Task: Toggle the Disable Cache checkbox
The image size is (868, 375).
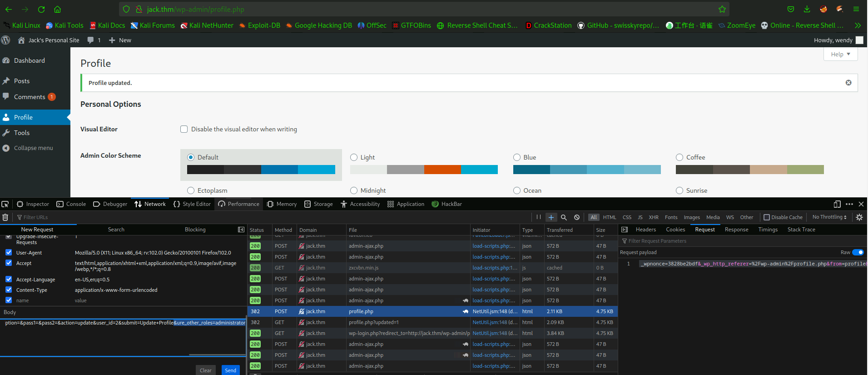Action: 767,217
